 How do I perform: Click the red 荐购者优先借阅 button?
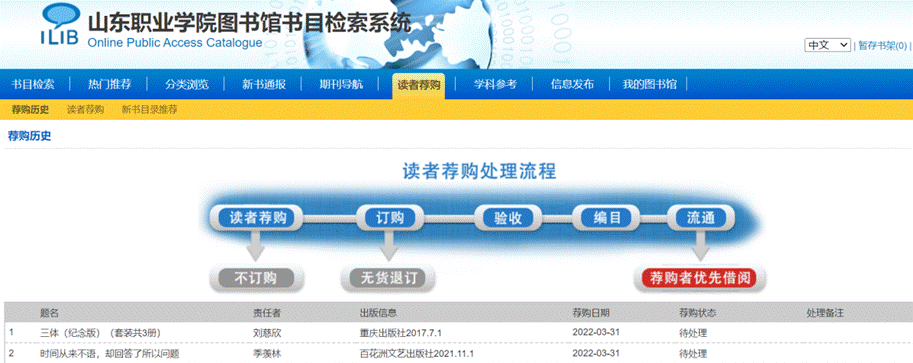[699, 278]
